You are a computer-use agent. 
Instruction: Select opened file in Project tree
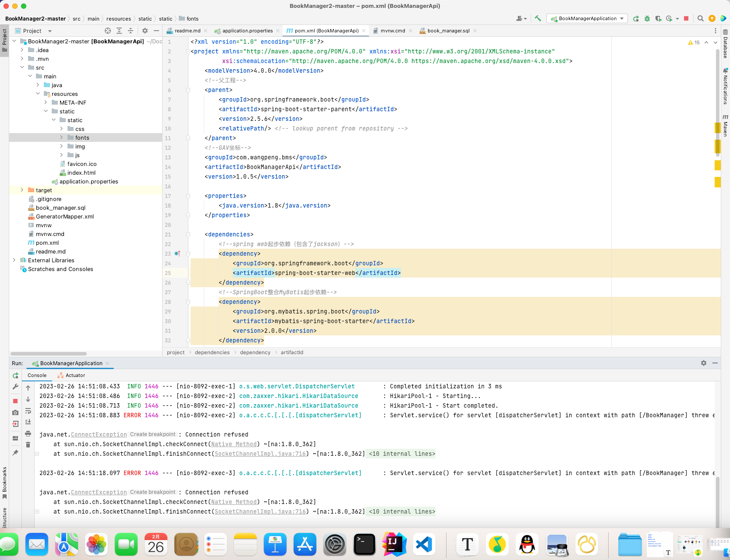(x=108, y=31)
